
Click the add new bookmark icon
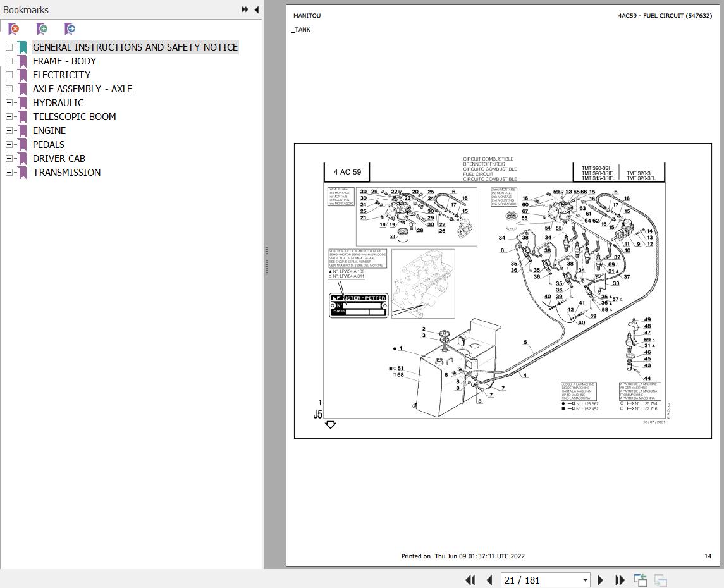(x=42, y=29)
